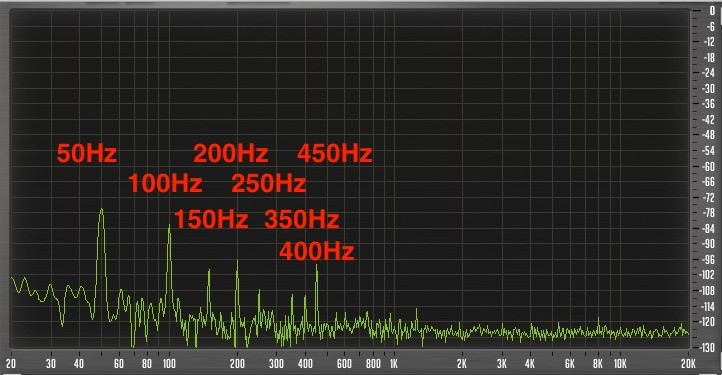Click the "-66" dB level scale label
The width and height of the screenshot is (722, 375).
[x=708, y=182]
